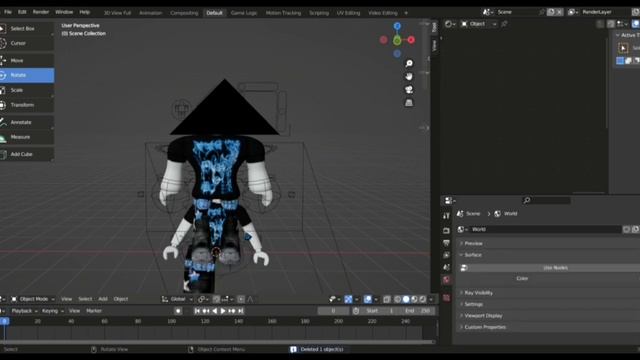640x360 pixels.
Task: Switch to the Scripting workspace tab
Action: [319, 13]
